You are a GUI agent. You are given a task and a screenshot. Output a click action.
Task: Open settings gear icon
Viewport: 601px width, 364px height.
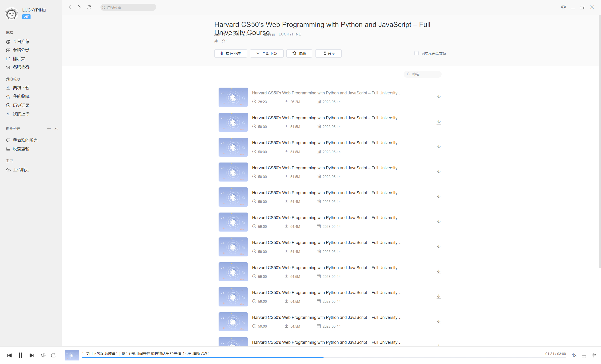coord(563,7)
